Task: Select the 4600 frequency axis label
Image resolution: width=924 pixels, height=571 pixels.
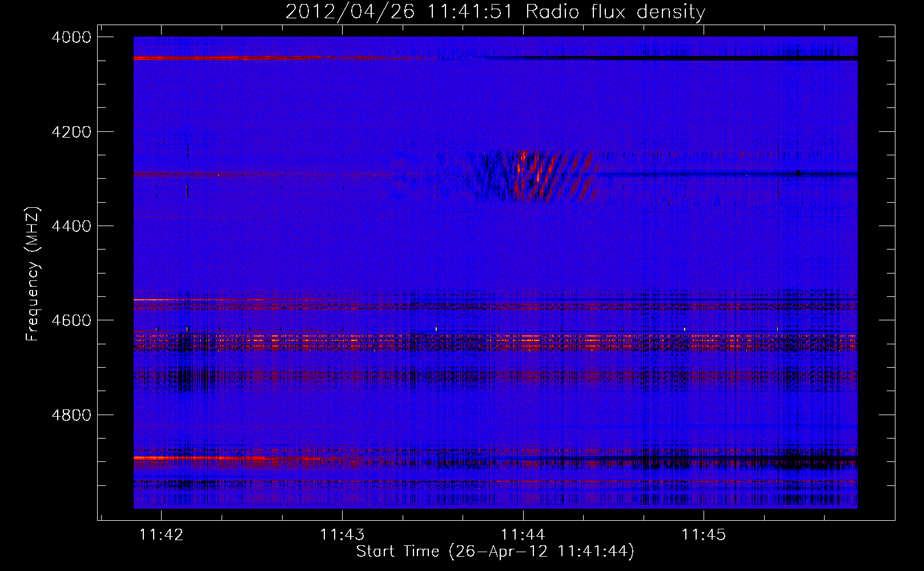Action: [x=71, y=320]
